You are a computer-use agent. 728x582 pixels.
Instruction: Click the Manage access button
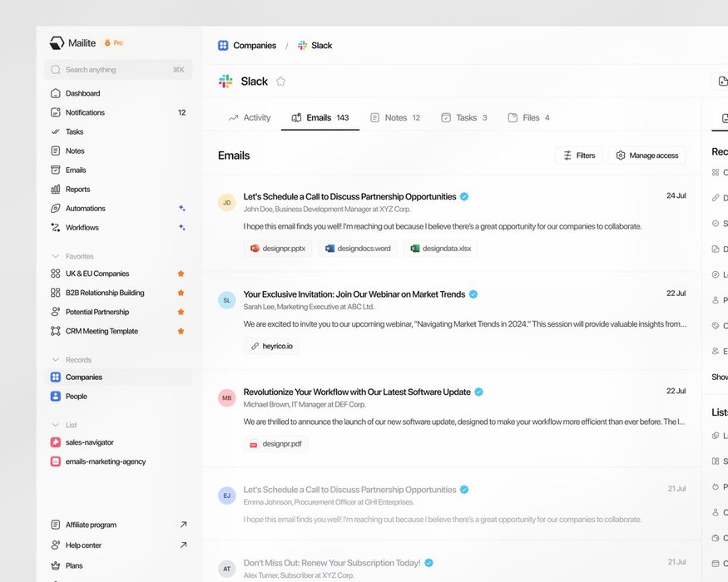click(x=647, y=155)
